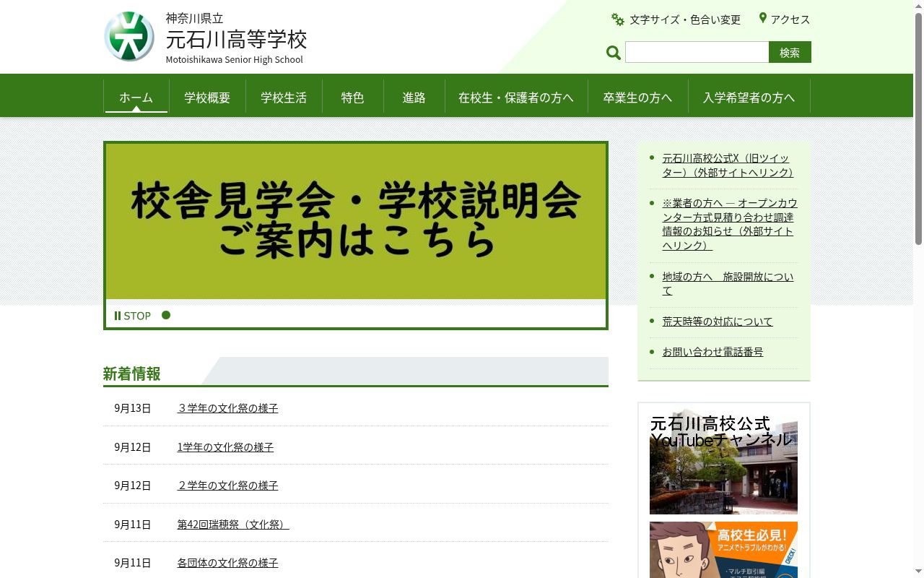Open the 学校生活 menu
The width and height of the screenshot is (924, 578).
tap(284, 98)
